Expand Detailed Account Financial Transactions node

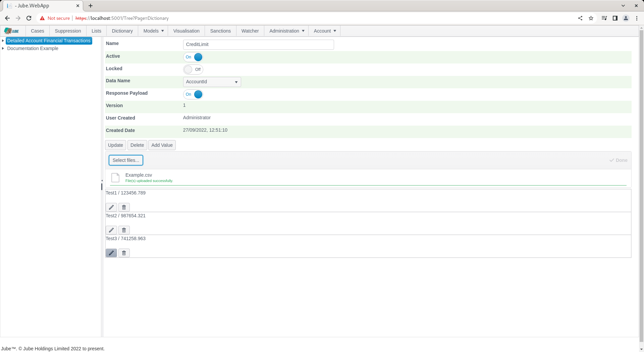[3, 41]
